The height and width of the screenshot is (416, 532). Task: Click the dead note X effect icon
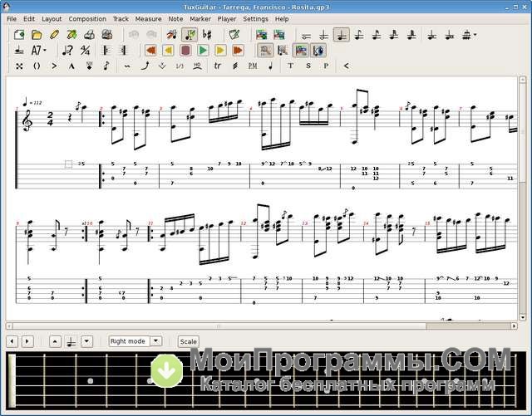[19, 66]
